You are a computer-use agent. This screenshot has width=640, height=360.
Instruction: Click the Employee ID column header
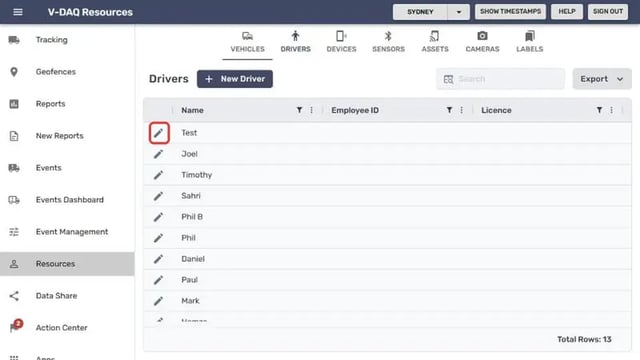[x=355, y=110]
